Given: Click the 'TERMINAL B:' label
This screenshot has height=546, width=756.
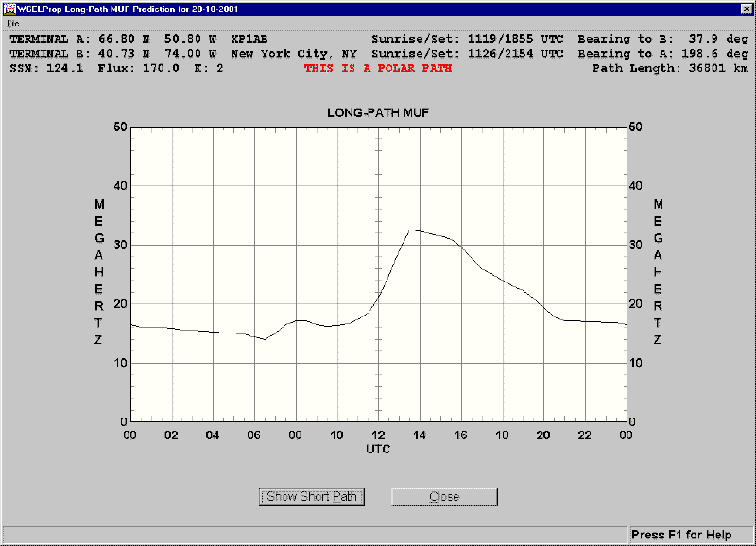Looking at the screenshot, I should pyautogui.click(x=50, y=54).
